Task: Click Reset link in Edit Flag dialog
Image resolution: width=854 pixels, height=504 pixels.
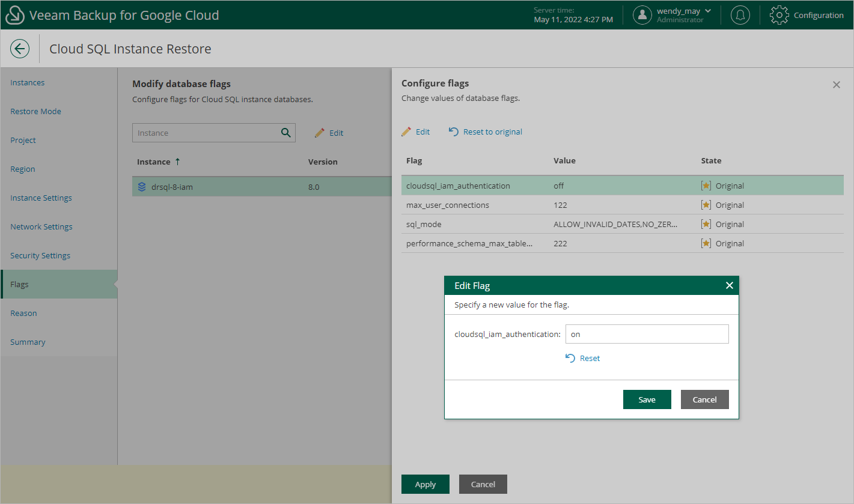Action: pyautogui.click(x=583, y=358)
